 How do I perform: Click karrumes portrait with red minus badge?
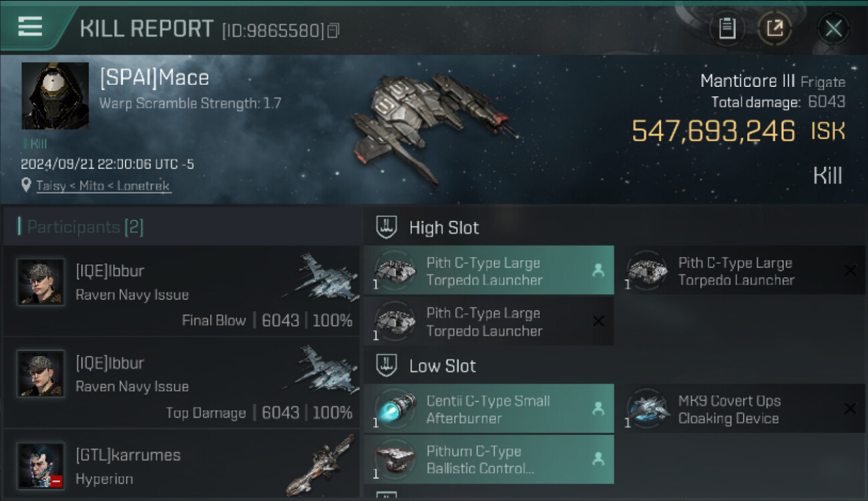coord(41,465)
